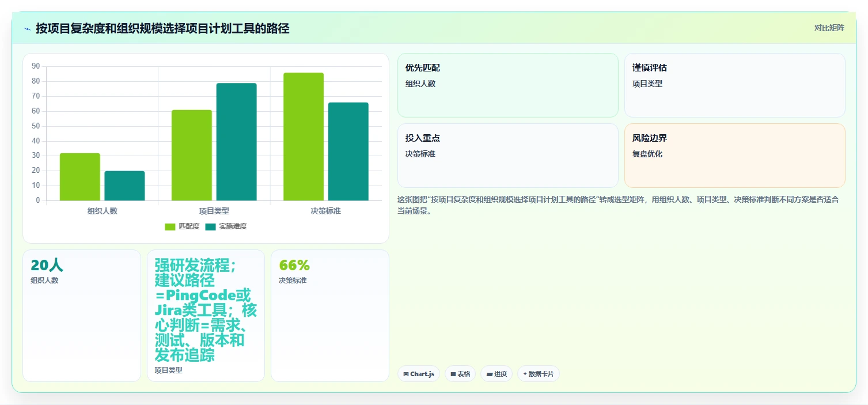Click the 决策标准 x-axis label
The image size is (868, 405).
(x=325, y=211)
